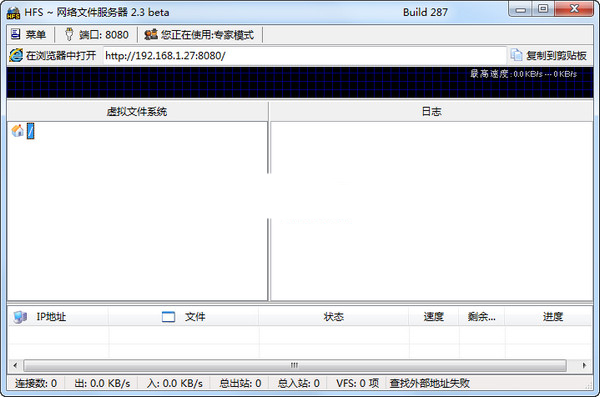Click 复制到剪贴板 button
This screenshot has height=397, width=600.
[x=549, y=56]
